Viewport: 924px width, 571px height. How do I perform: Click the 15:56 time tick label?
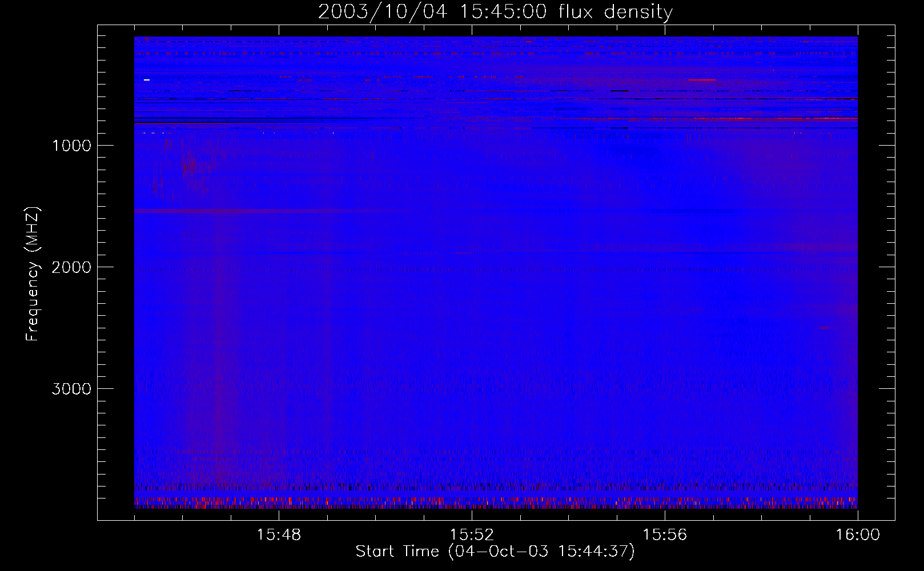click(x=665, y=535)
